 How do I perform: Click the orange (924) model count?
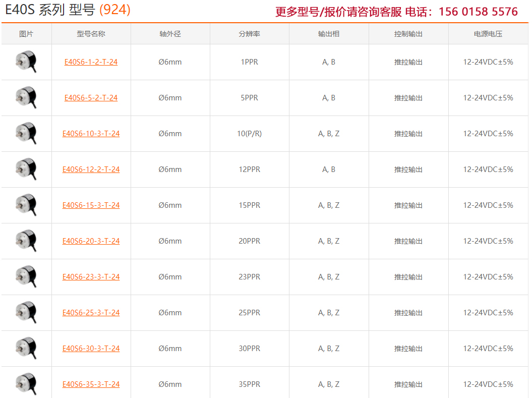[115, 10]
